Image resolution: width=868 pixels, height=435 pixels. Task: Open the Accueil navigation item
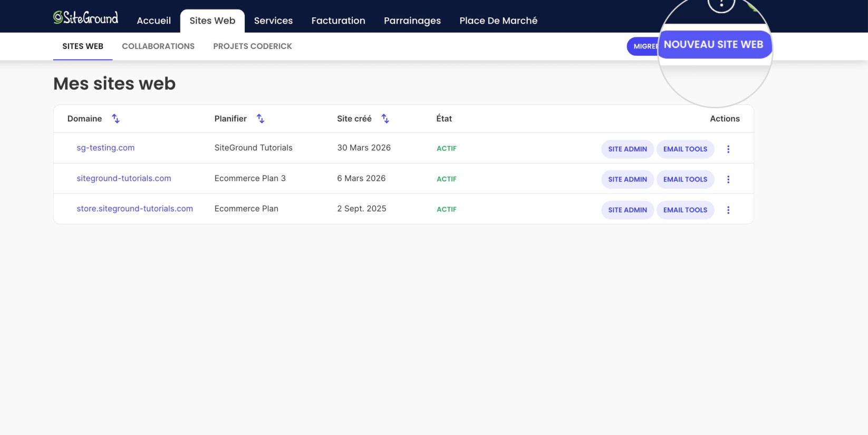point(153,21)
